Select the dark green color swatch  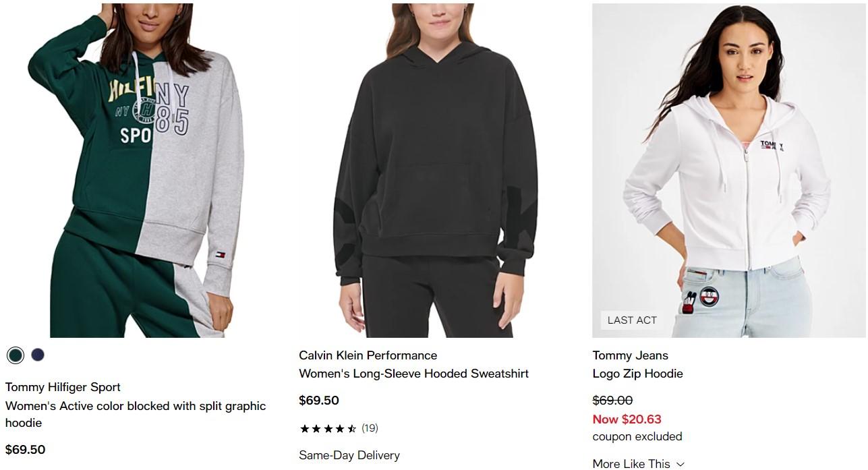16,355
